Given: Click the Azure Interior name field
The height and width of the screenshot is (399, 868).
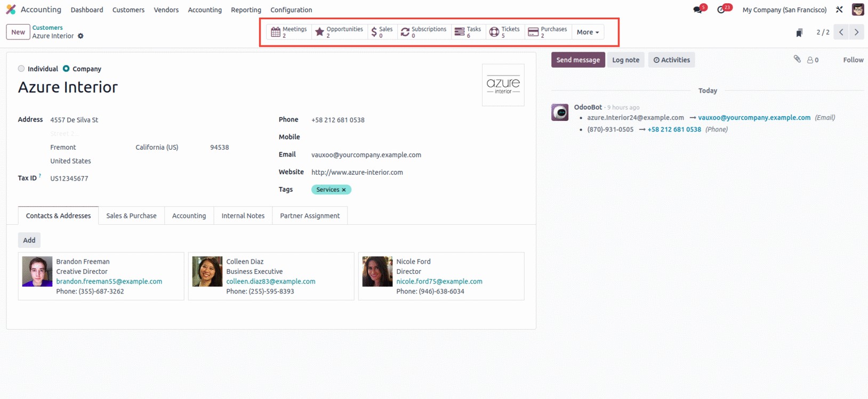Looking at the screenshot, I should coord(68,87).
